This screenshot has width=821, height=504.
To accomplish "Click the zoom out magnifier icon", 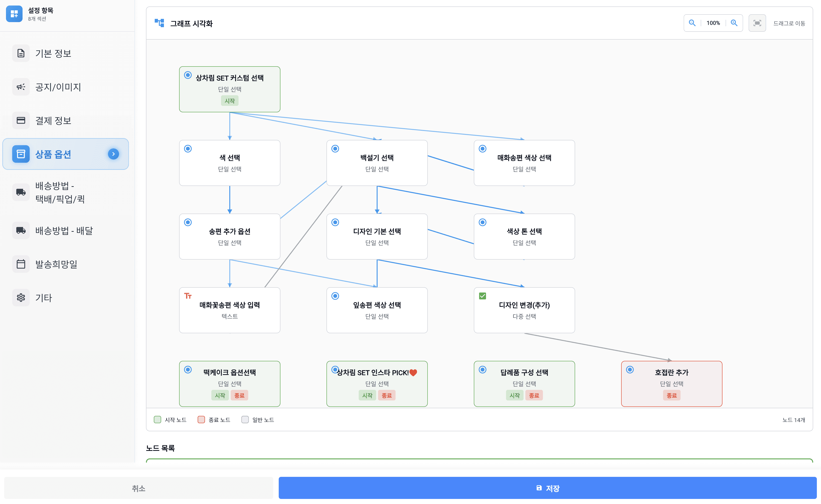I will pyautogui.click(x=692, y=23).
